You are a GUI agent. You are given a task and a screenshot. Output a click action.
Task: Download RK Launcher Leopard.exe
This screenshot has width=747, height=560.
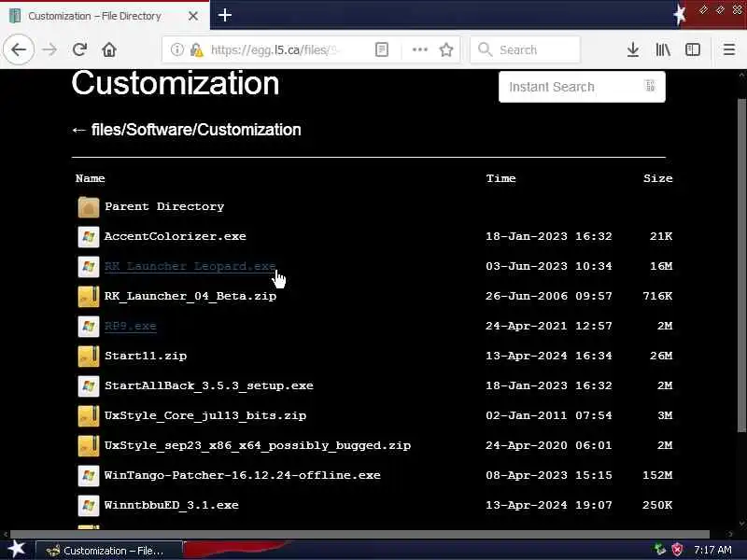[190, 266]
